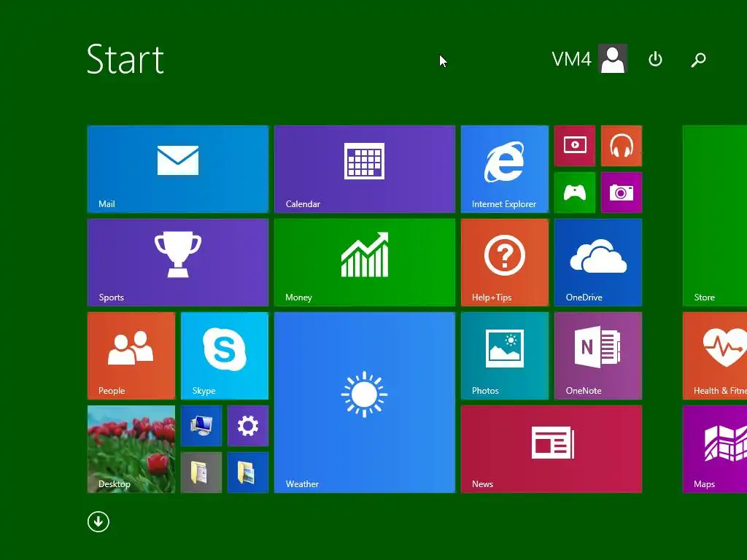Open the Weather tile
747x560 pixels.
[x=365, y=402]
